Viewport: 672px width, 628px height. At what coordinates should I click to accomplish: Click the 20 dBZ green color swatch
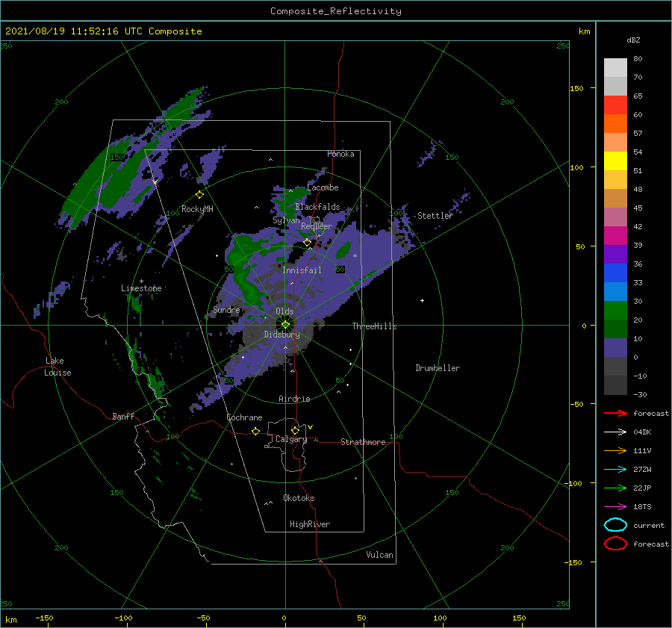point(615,329)
